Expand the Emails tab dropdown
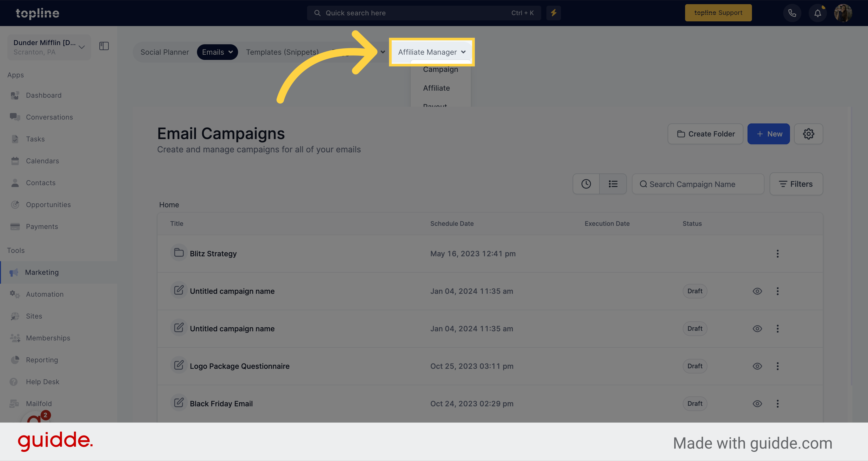 (217, 52)
